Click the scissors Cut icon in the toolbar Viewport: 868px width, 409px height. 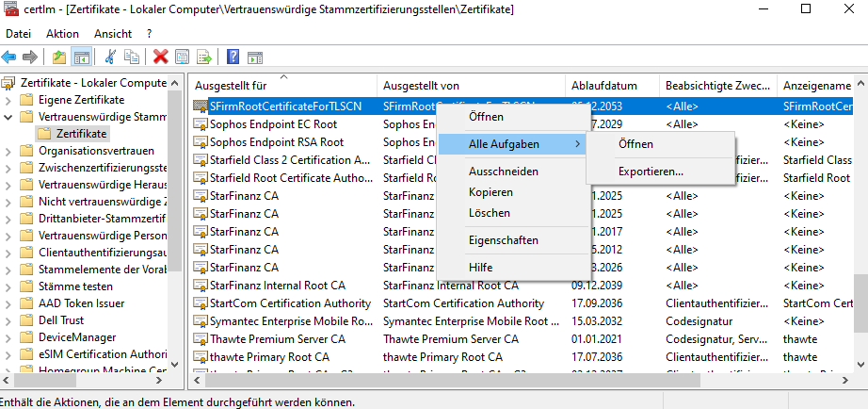tap(110, 57)
